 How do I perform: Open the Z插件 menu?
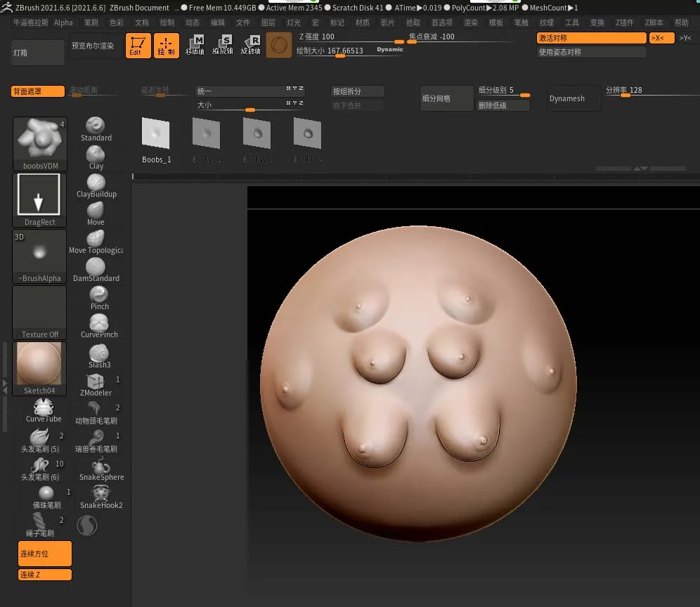(624, 22)
